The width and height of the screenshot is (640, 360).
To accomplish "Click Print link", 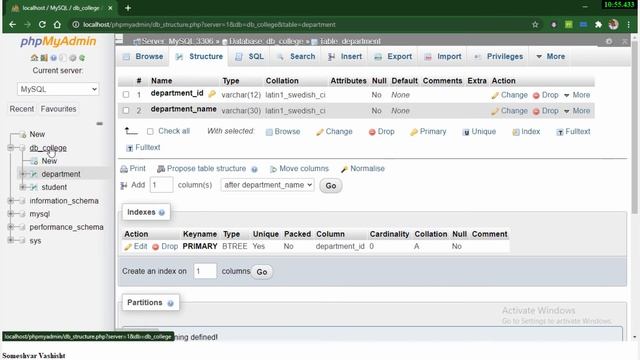I will tap(133, 169).
